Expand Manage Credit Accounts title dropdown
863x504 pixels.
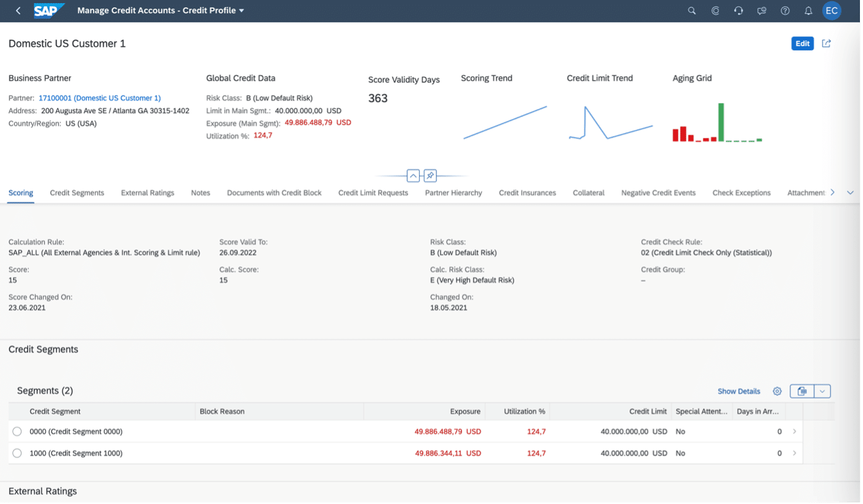click(x=242, y=11)
